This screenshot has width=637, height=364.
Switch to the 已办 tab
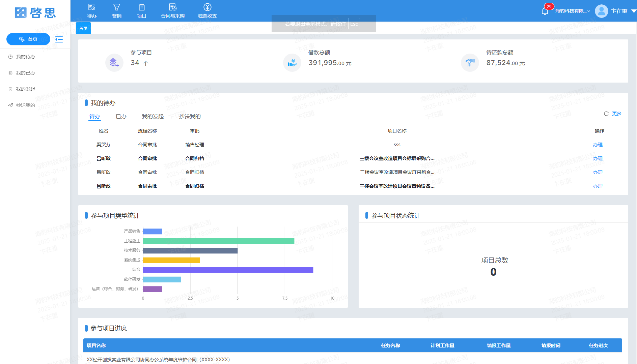click(121, 116)
